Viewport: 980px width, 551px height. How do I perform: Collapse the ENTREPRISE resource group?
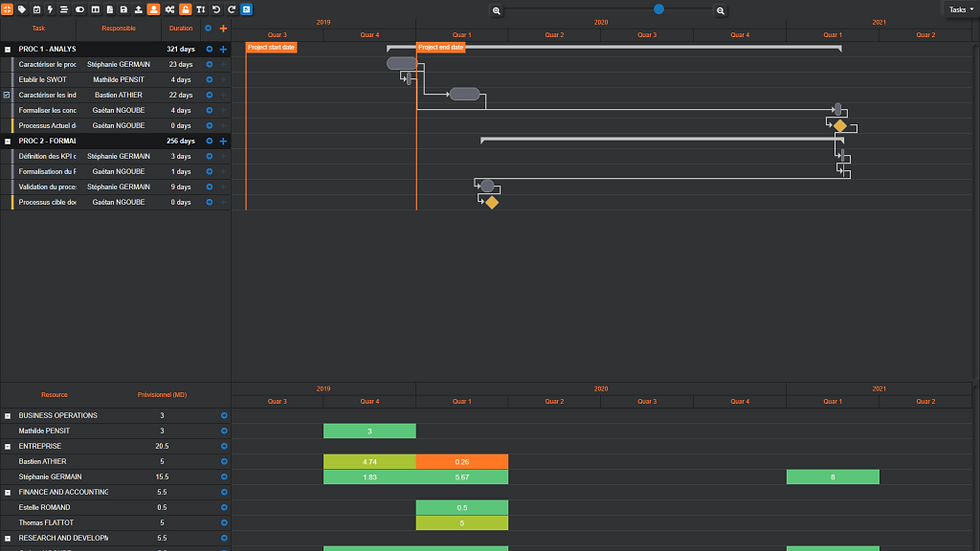(x=8, y=447)
